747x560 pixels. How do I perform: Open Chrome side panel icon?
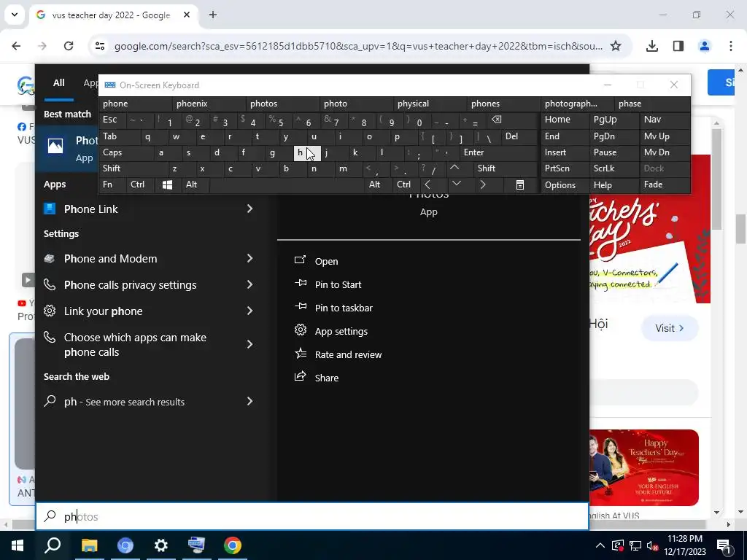click(678, 46)
